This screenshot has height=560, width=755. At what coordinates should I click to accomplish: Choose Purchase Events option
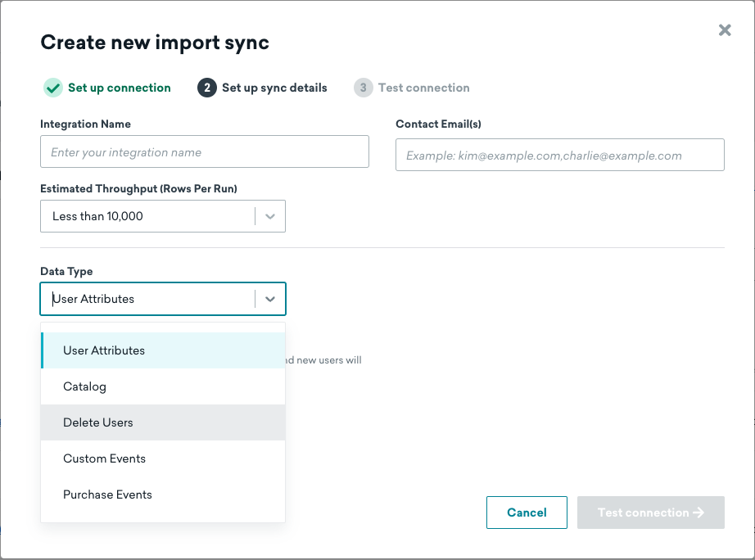click(163, 495)
